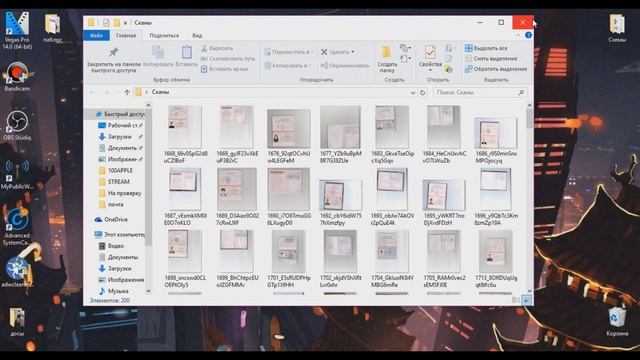Image resolution: width=640 pixels, height=360 pixels.
Task: Click navigation pane scroll down arrow
Action: pyautogui.click(x=148, y=291)
